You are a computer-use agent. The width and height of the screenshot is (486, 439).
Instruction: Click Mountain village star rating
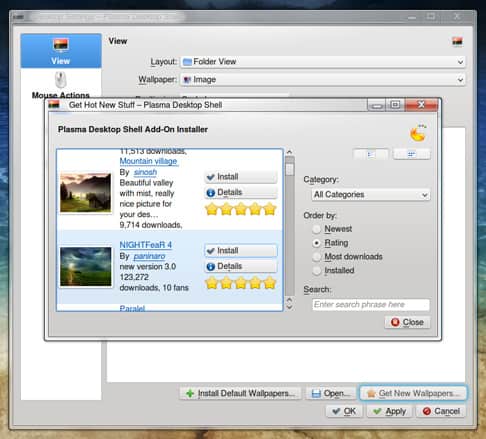click(241, 209)
